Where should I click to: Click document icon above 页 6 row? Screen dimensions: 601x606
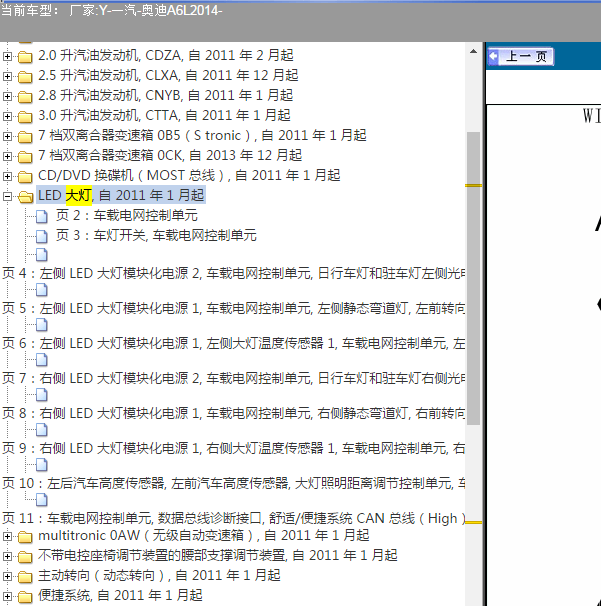pyautogui.click(x=42, y=325)
